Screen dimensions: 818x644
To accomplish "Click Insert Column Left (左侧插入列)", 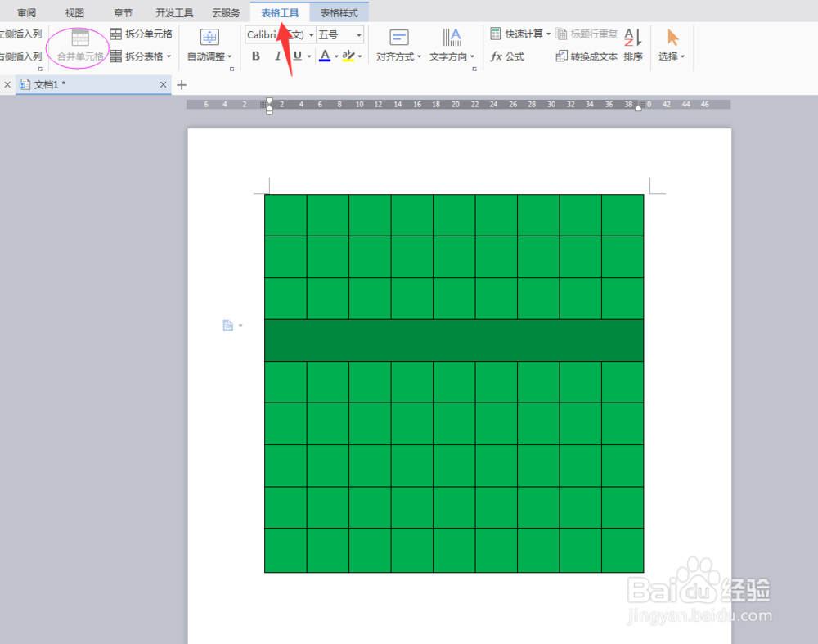I will (x=21, y=34).
